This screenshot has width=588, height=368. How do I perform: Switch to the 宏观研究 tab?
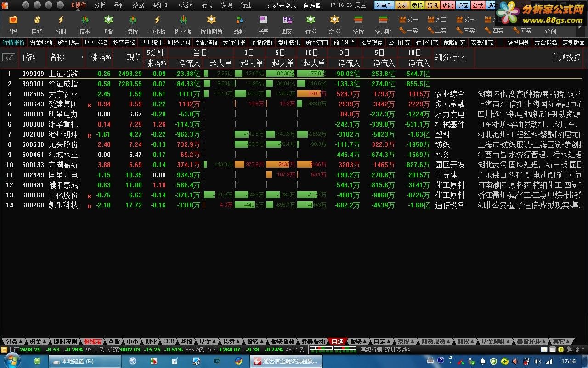point(481,42)
